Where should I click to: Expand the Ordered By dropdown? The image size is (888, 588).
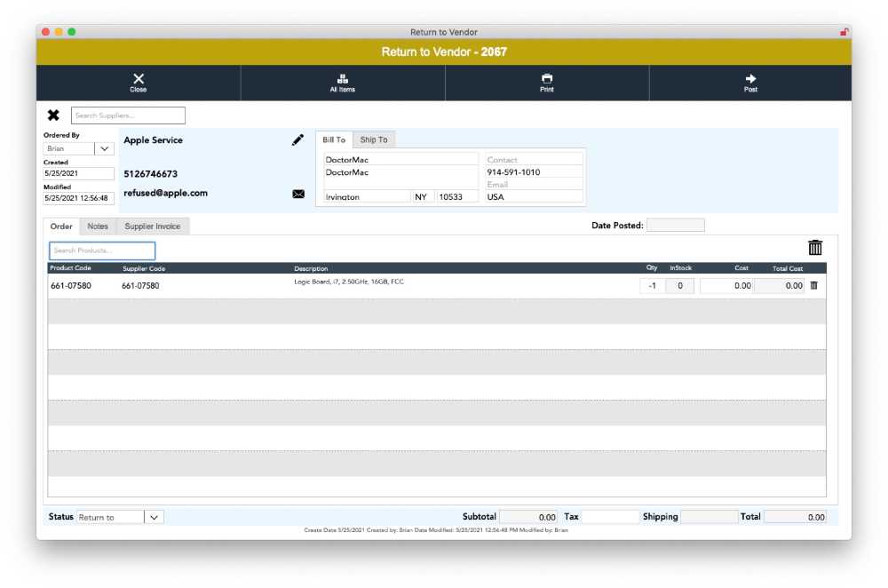click(x=104, y=148)
